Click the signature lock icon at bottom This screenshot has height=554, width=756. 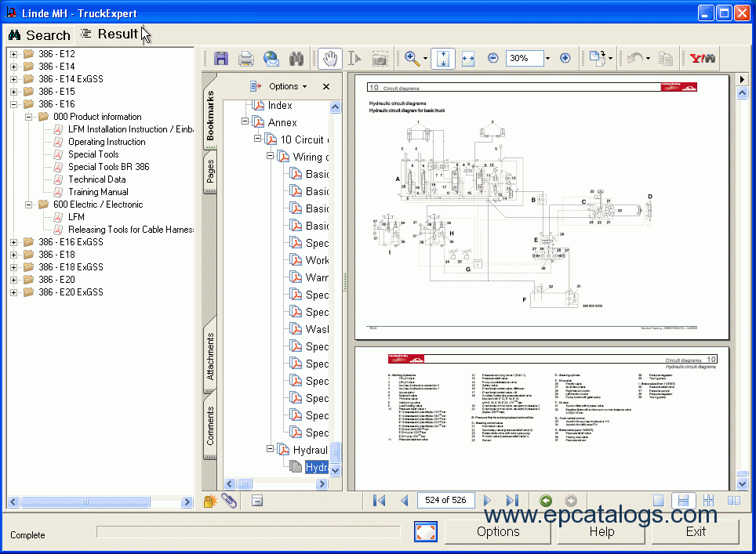click(209, 501)
